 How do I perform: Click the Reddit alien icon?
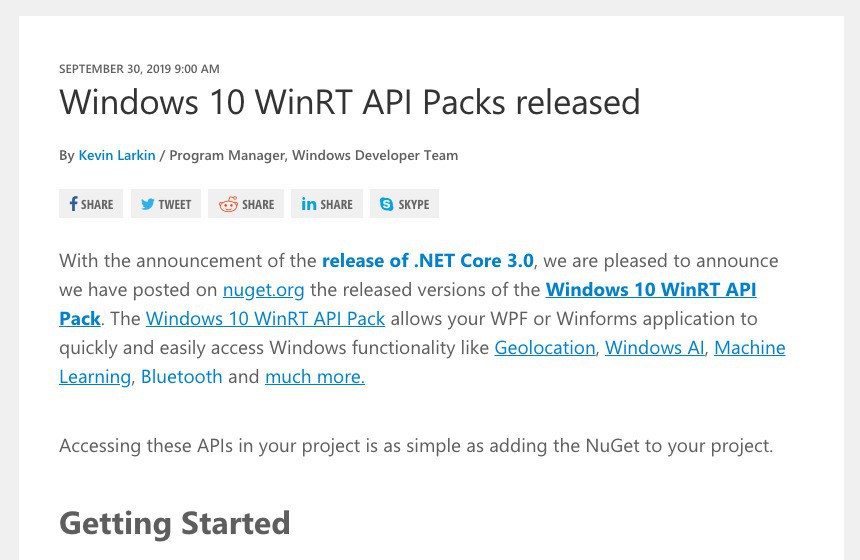229,204
